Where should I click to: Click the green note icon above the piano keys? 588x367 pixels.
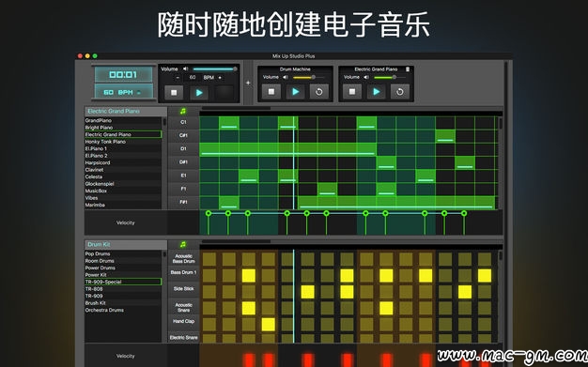(183, 111)
